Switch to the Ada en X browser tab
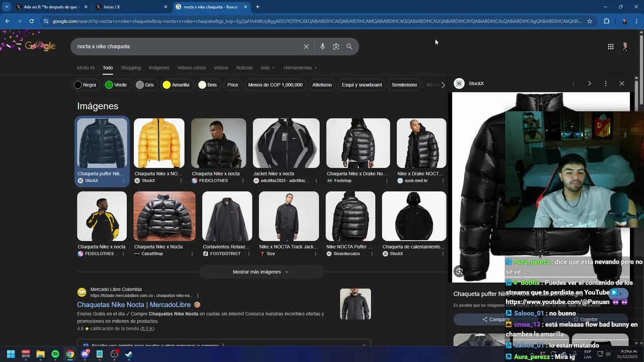 click(52, 7)
